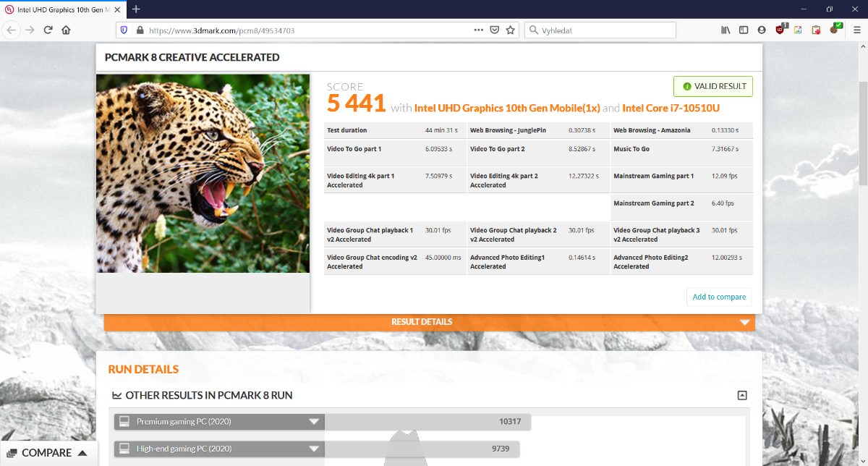The image size is (868, 466).
Task: Collapse the Other Results in PCMark 8 Run section
Action: click(742, 395)
